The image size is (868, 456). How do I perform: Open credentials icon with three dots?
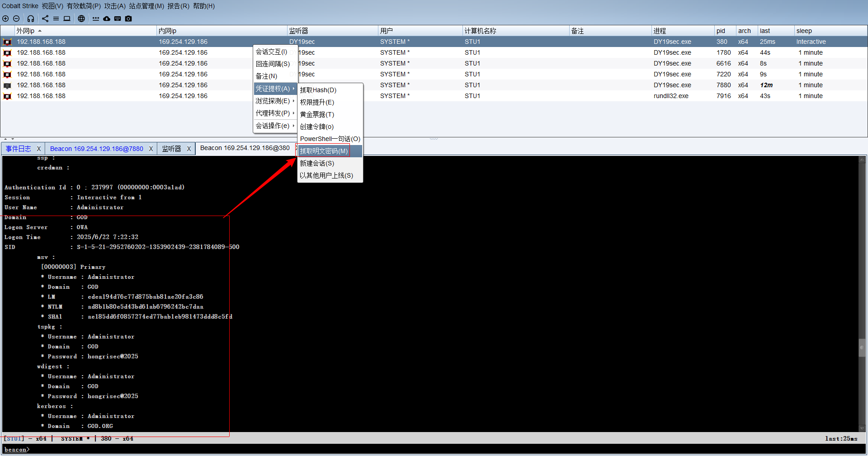coord(96,19)
